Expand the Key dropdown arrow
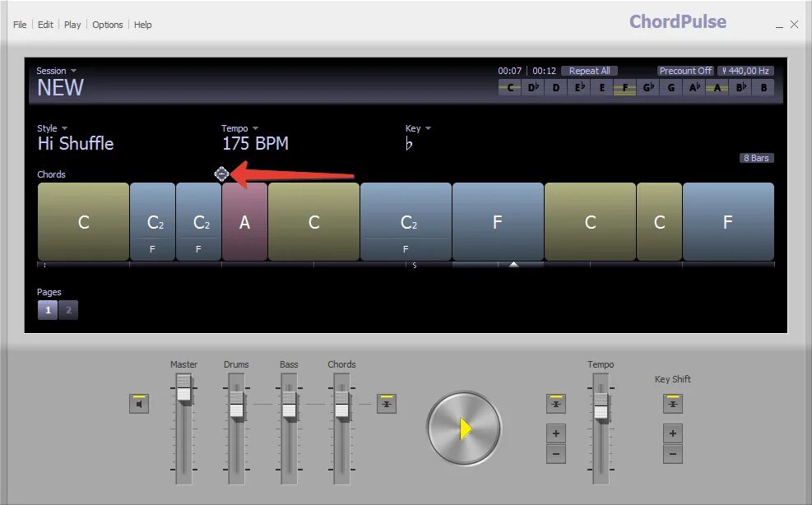This screenshot has width=812, height=505. (429, 128)
